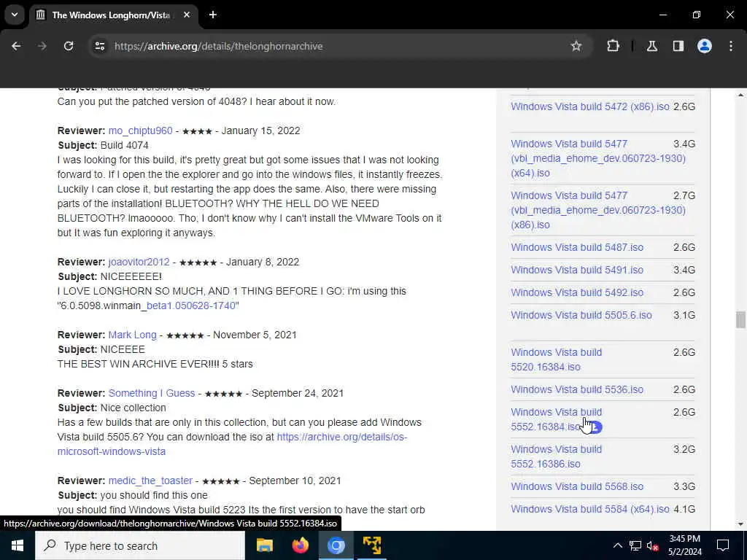Open reviewer Mark Long profile
The image size is (747, 560).
point(133,335)
